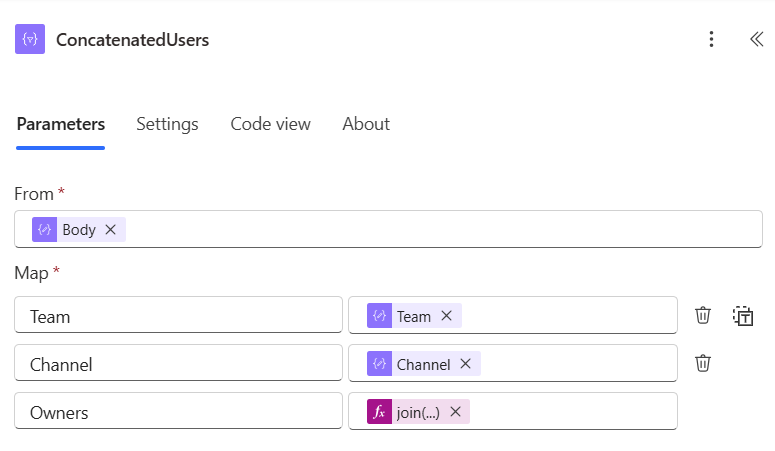
Task: Remove the Body token from From
Action: (111, 230)
